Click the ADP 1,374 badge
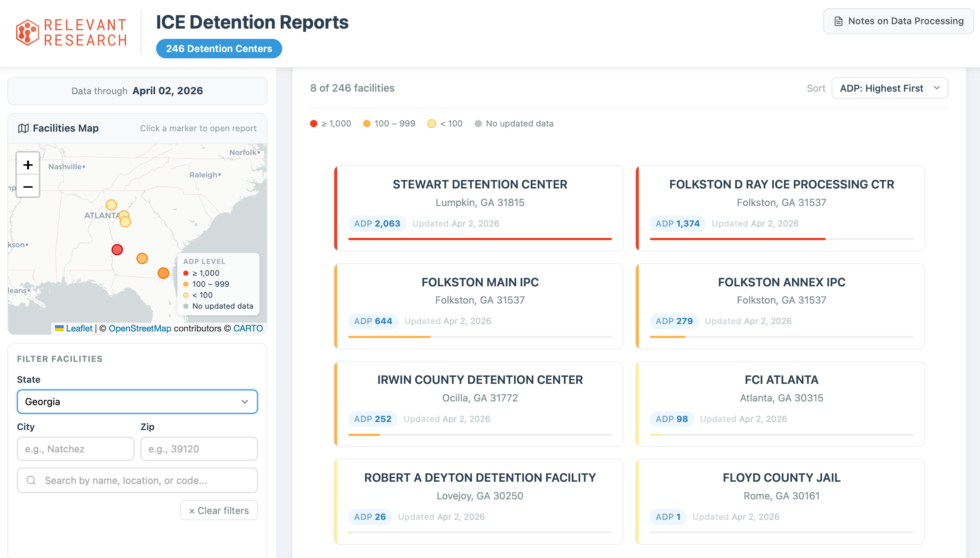Viewport: 980px width, 558px height. point(677,223)
